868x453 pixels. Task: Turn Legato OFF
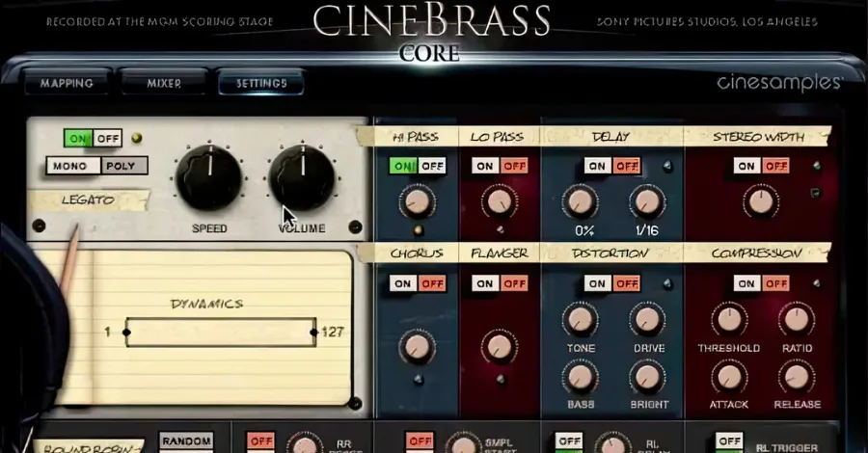point(107,138)
